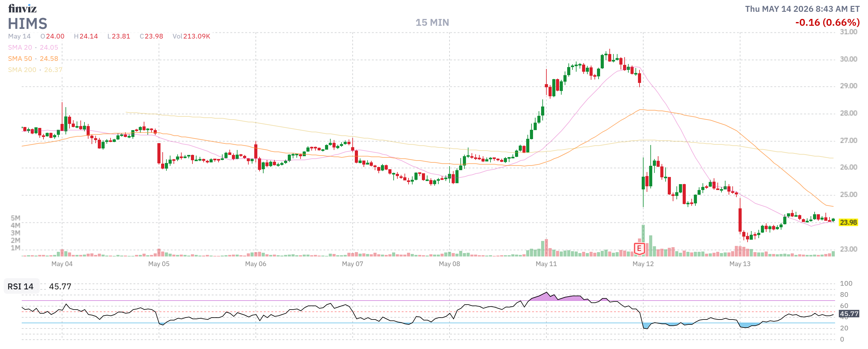
Task: Click the RSI 14 indicator label
Action: click(x=20, y=286)
